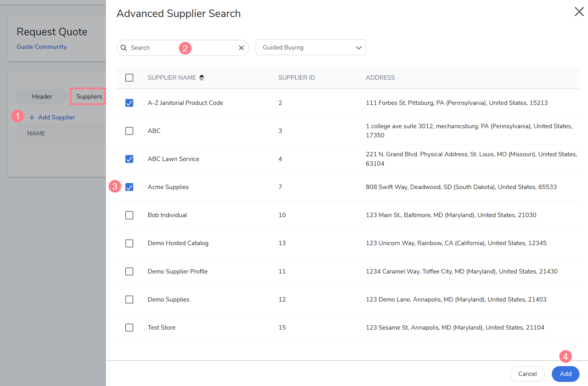Uncheck the Acme Supplies checkbox
Image resolution: width=588 pixels, height=386 pixels.
click(129, 187)
